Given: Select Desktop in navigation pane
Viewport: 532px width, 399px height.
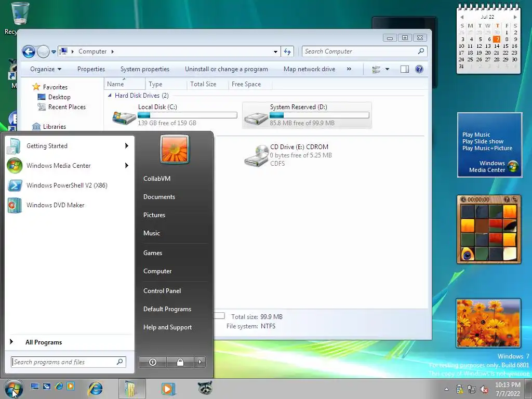Looking at the screenshot, I should [54, 97].
